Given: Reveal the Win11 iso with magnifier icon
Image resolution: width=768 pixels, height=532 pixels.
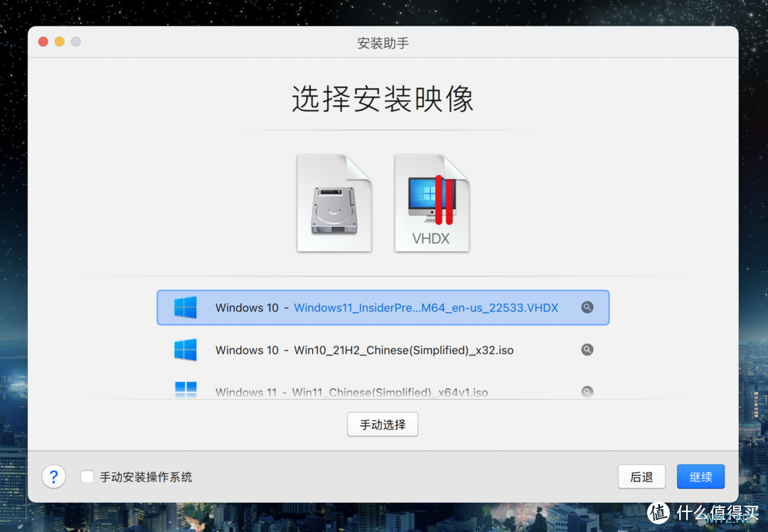Looking at the screenshot, I should [x=587, y=392].
